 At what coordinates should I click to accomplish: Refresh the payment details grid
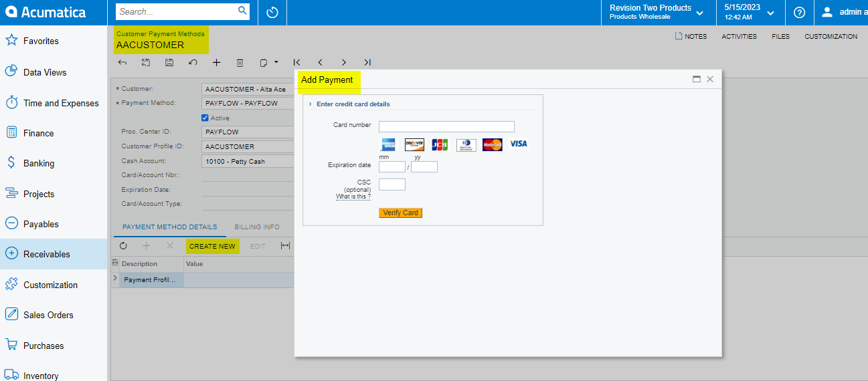[123, 246]
